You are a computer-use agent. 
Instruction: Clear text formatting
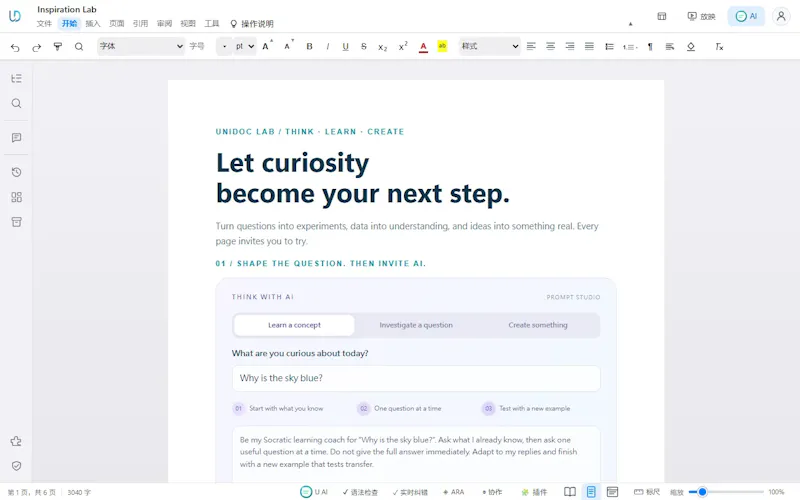719,46
